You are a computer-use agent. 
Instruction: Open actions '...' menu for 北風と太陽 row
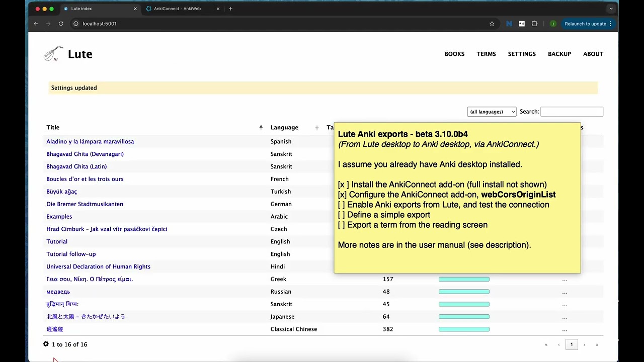pos(565,317)
